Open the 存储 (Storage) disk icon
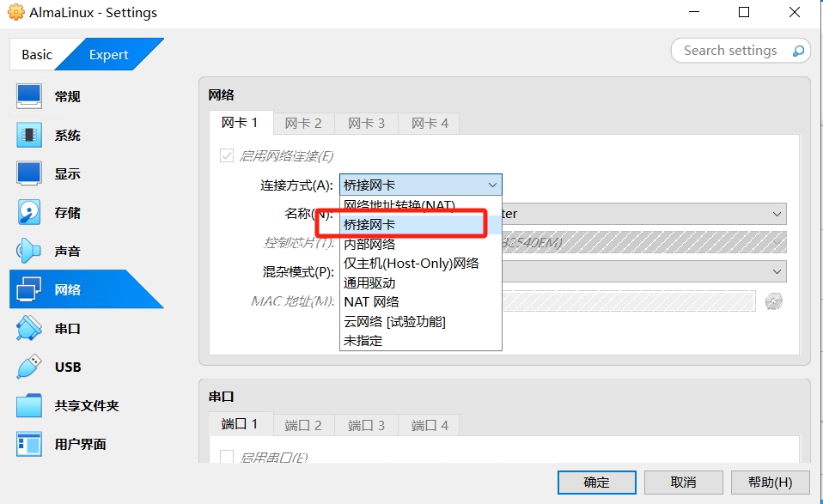The width and height of the screenshot is (823, 504). [29, 212]
